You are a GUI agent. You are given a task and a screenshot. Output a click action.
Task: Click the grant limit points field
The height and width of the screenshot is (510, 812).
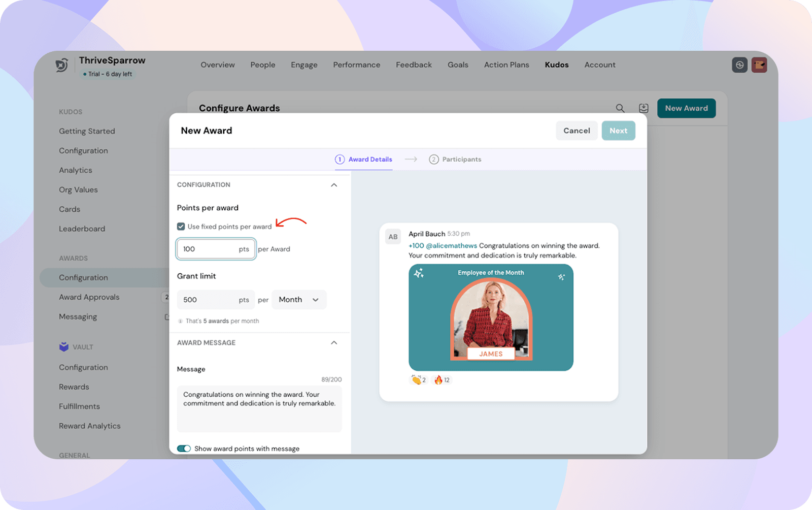click(216, 300)
